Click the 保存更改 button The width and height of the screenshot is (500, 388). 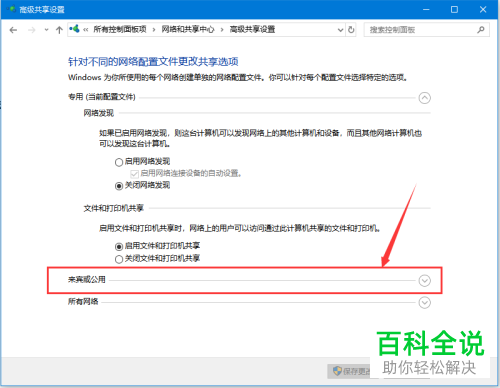point(353,371)
